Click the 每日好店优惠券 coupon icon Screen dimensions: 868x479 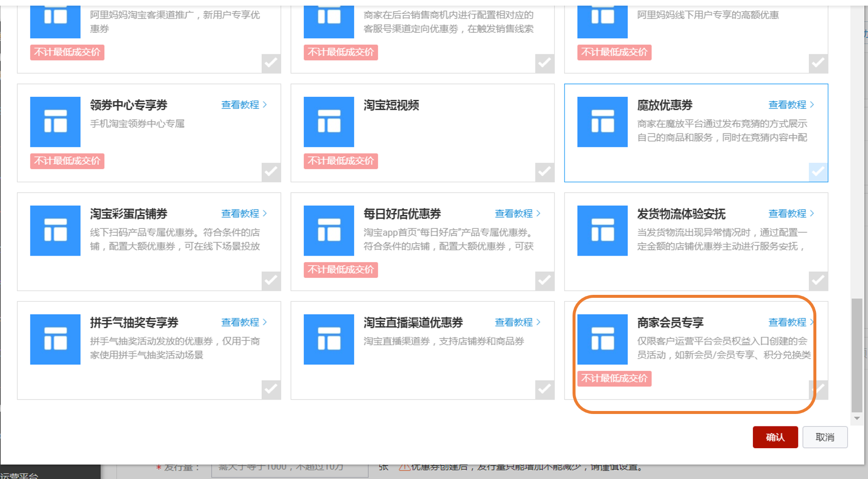(x=329, y=230)
